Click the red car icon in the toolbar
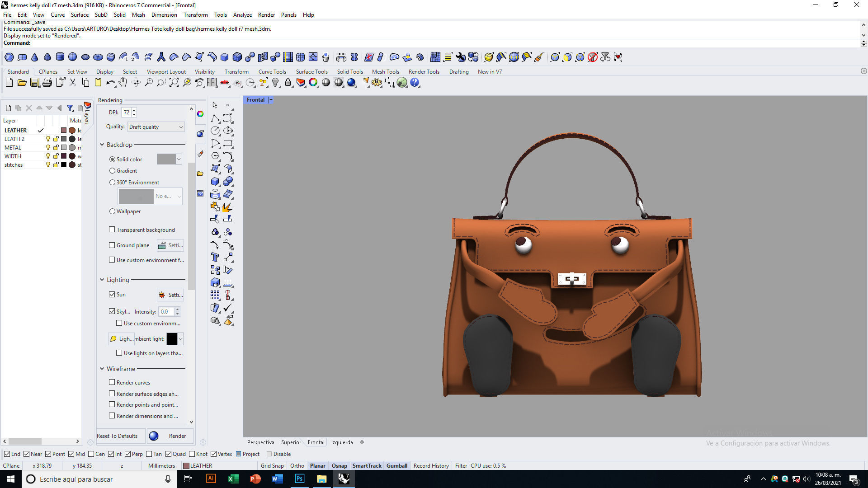Screen dimensions: 868x488 pyautogui.click(x=225, y=83)
